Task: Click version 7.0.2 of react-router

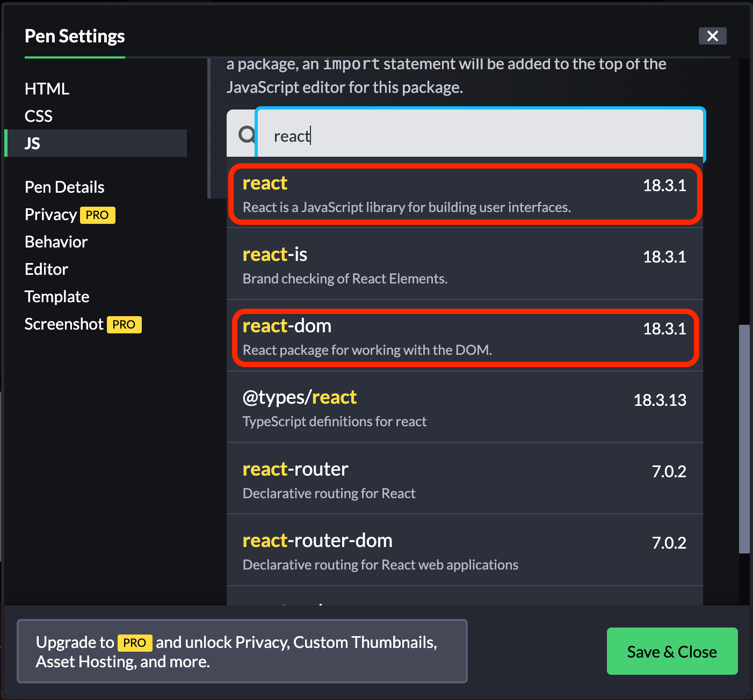Action: [x=669, y=471]
